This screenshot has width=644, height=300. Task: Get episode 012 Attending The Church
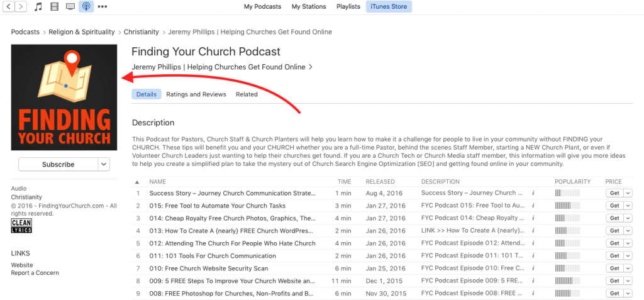(615, 243)
